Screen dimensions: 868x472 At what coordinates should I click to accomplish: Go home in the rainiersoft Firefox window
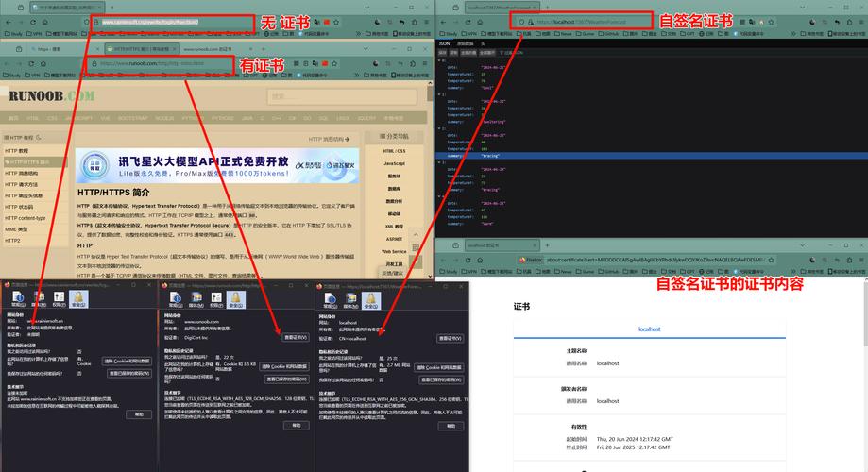tap(44, 22)
